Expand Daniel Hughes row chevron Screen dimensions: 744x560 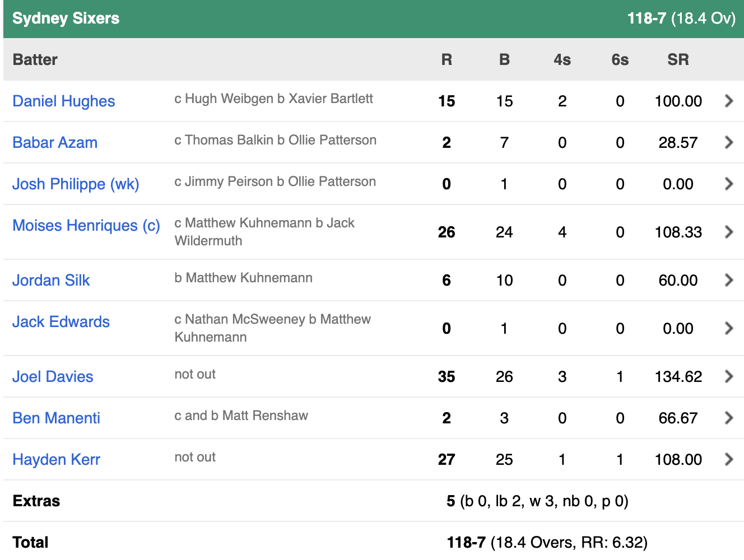pos(729,101)
